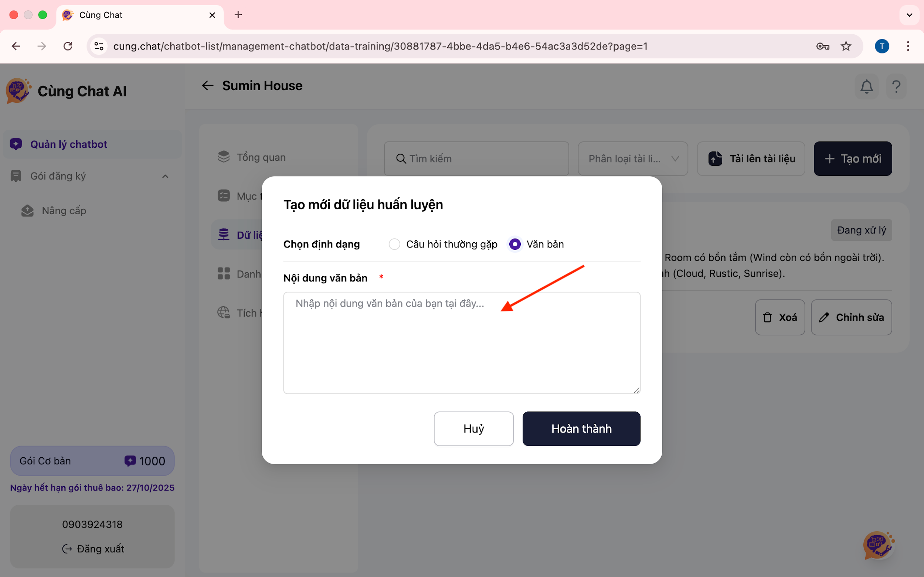This screenshot has width=924, height=577.
Task: Open the notification bell
Action: click(866, 86)
